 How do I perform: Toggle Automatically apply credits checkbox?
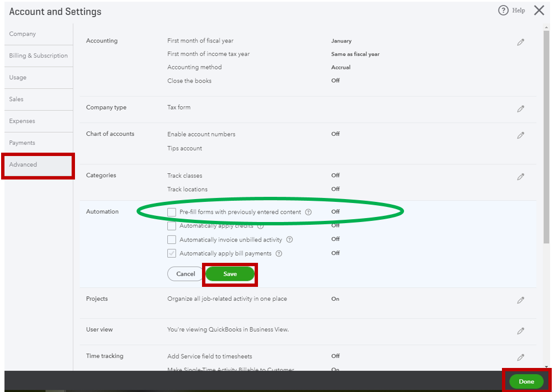(x=172, y=226)
